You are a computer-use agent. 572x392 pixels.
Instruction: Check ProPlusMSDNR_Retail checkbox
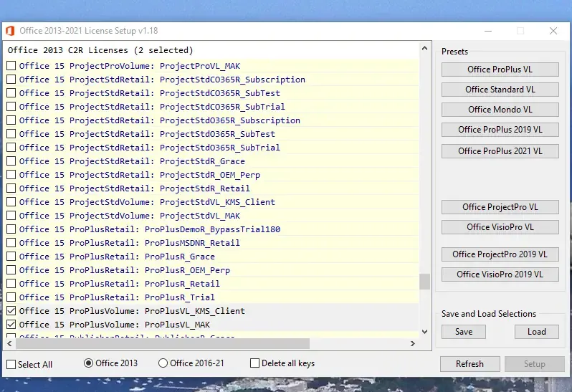click(11, 242)
